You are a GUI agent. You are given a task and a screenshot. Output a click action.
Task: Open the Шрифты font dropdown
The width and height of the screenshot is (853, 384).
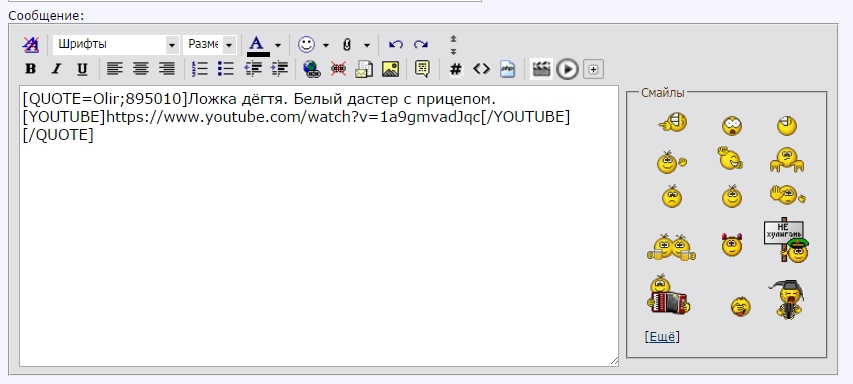click(116, 45)
